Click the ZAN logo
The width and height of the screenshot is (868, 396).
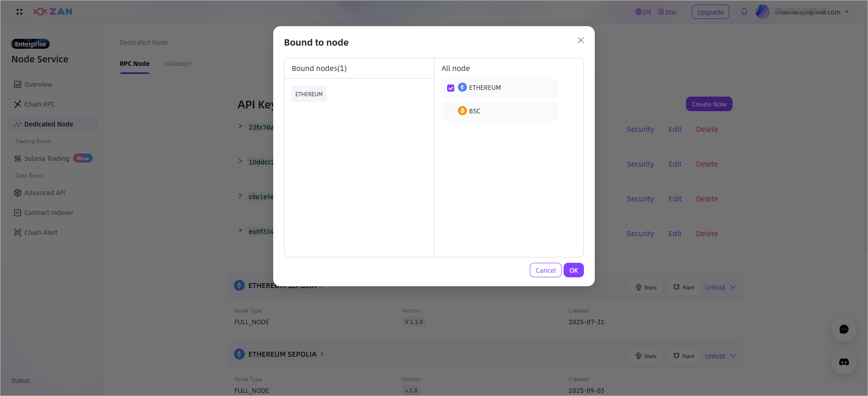click(x=53, y=12)
